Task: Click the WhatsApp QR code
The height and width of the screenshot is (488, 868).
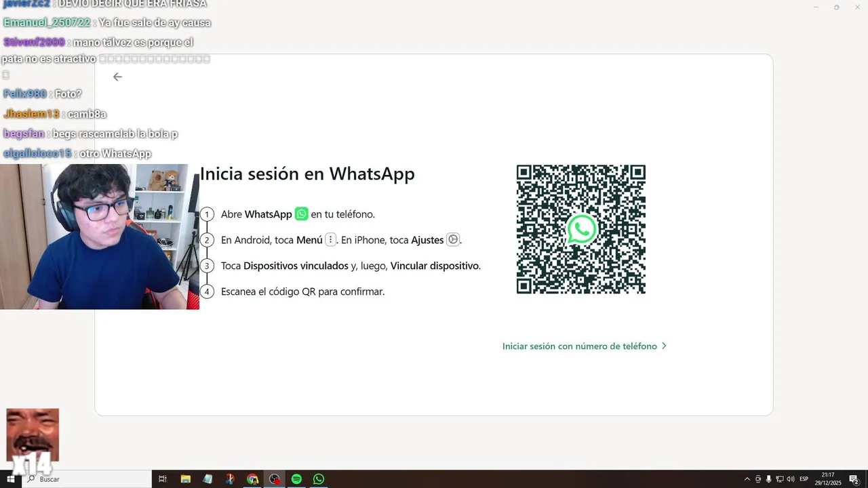Action: click(581, 229)
